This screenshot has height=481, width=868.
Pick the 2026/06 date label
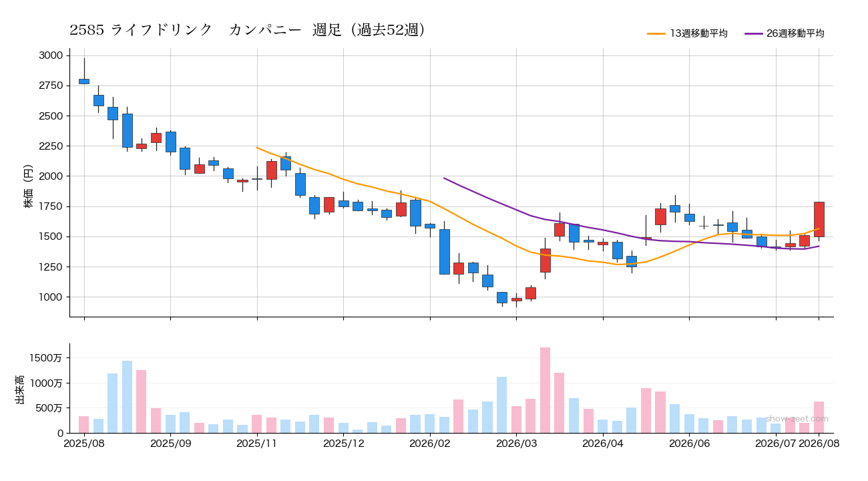pyautogui.click(x=690, y=443)
